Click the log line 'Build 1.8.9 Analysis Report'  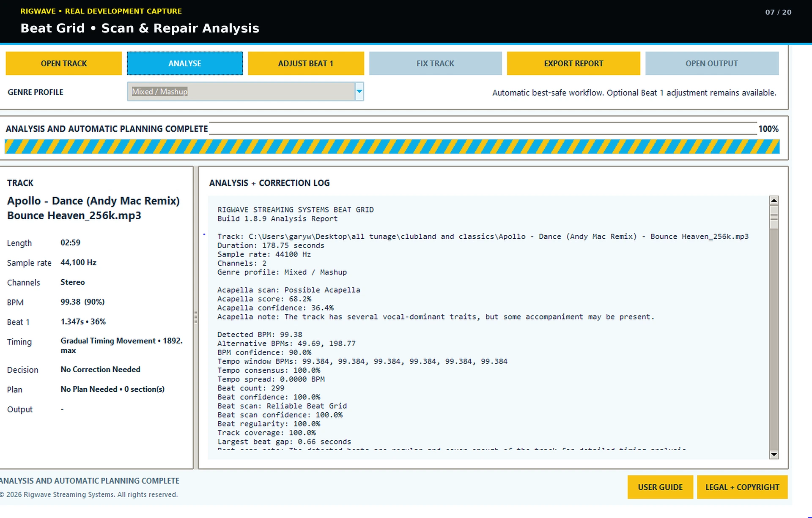(x=277, y=218)
